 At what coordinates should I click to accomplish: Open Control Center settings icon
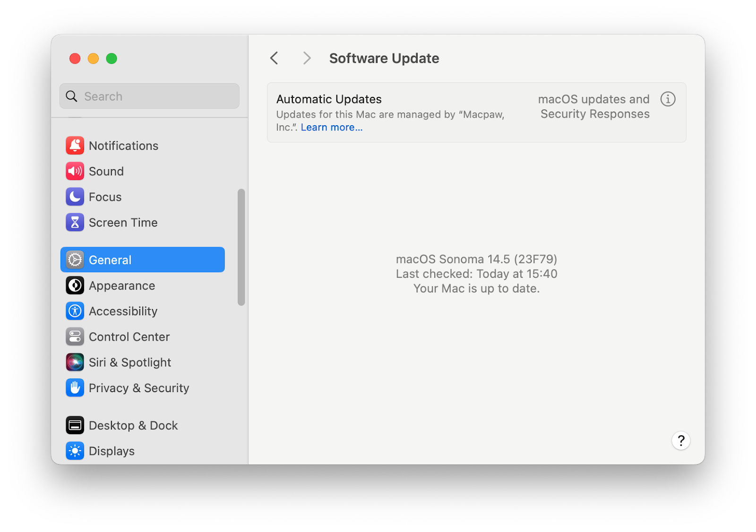75,336
